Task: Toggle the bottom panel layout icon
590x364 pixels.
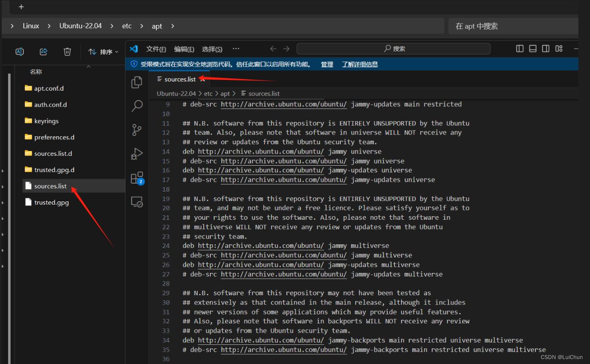Action: [x=533, y=49]
